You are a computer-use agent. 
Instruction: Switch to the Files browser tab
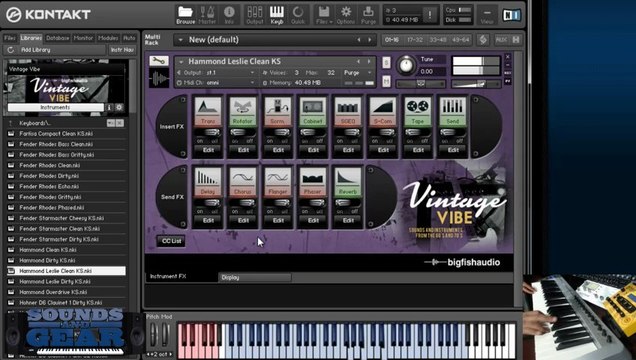coord(10,38)
